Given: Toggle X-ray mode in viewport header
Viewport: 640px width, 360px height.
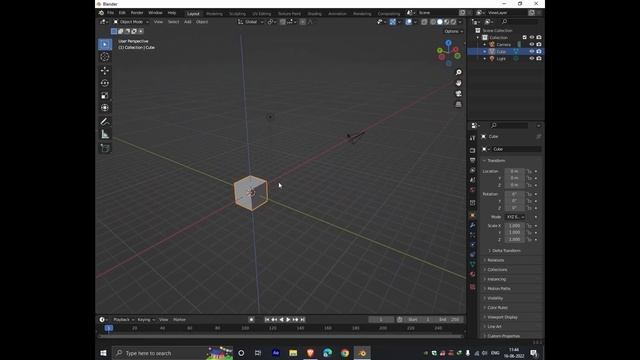Looking at the screenshot, I should (424, 22).
